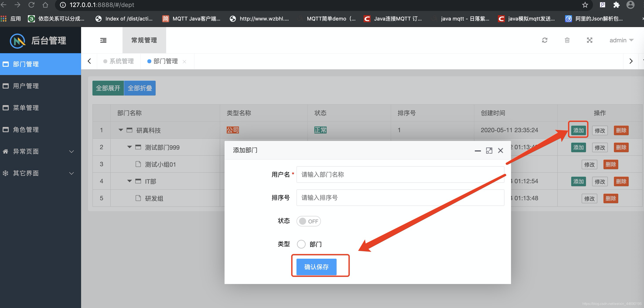Click the 正常 status tag
The image size is (644, 308).
point(320,130)
